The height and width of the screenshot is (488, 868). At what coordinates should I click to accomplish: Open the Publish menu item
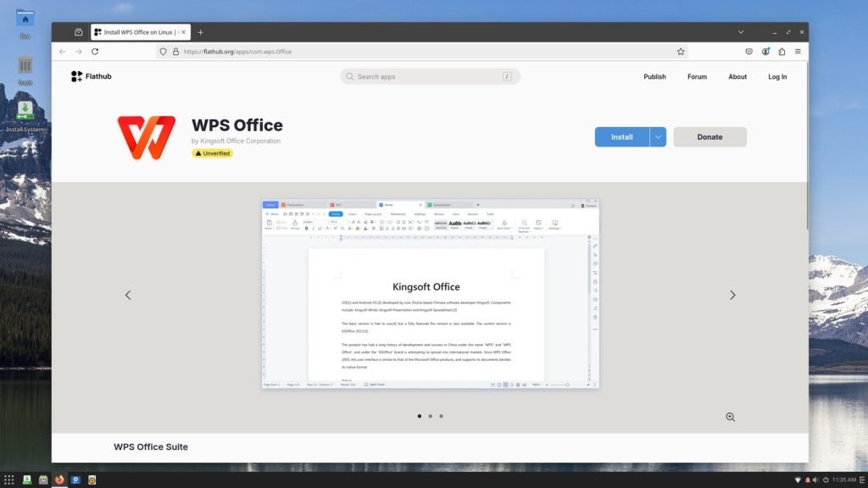[x=654, y=76]
